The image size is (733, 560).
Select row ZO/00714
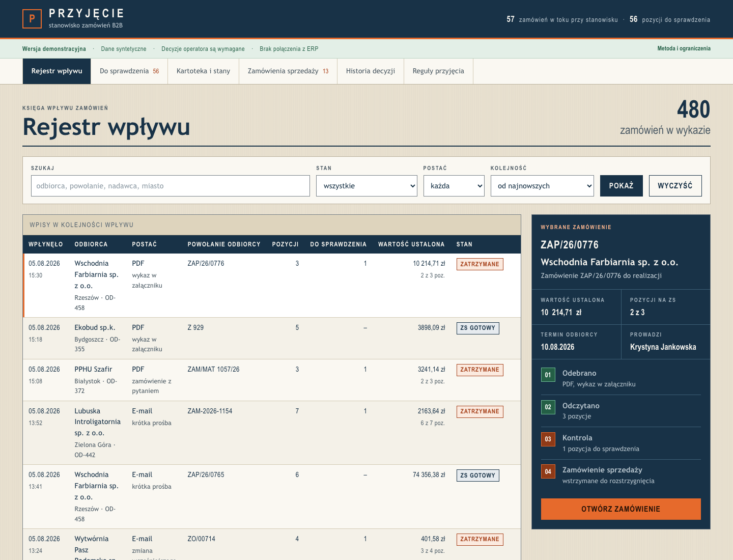(272, 544)
